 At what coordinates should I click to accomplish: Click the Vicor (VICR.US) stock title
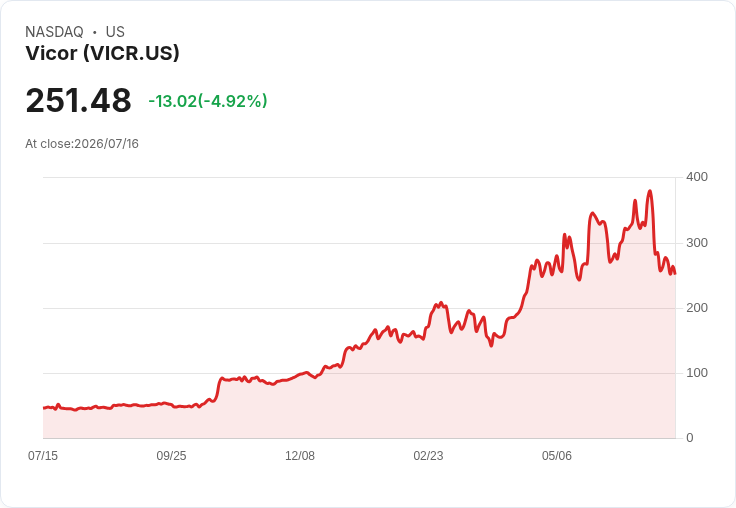tap(102, 53)
